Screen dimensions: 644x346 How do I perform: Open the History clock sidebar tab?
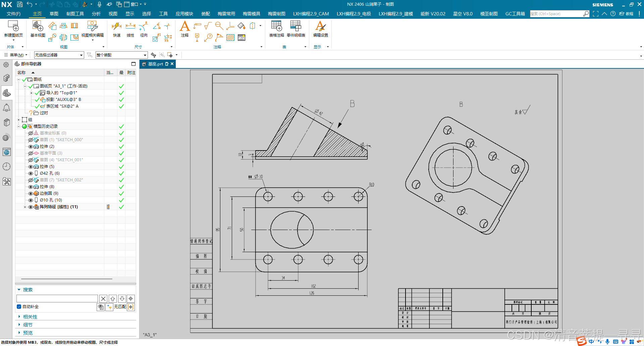point(6,167)
